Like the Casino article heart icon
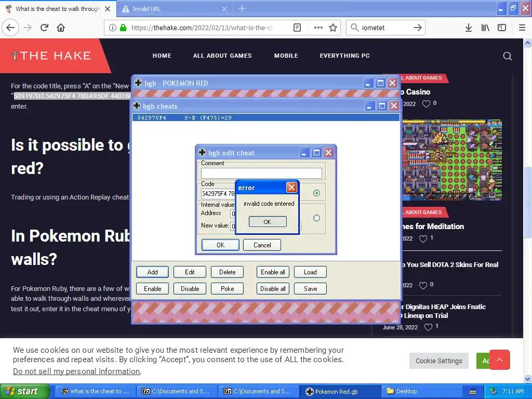This screenshot has height=399, width=532. [426, 104]
